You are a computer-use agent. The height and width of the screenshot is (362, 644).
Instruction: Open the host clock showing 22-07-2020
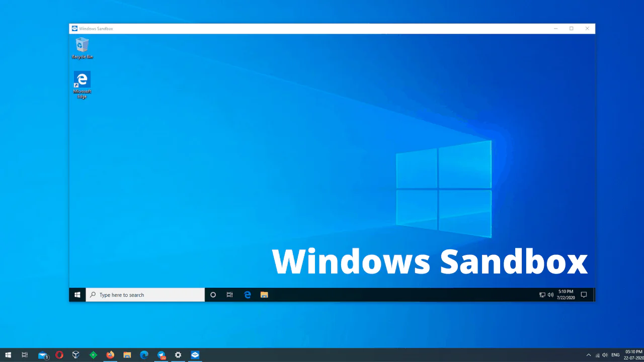tap(633, 355)
